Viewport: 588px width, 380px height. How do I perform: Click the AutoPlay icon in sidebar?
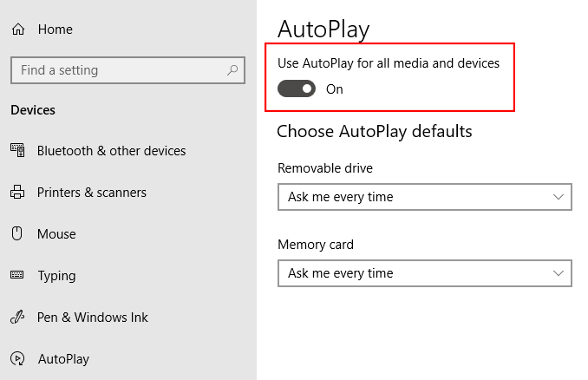(17, 359)
